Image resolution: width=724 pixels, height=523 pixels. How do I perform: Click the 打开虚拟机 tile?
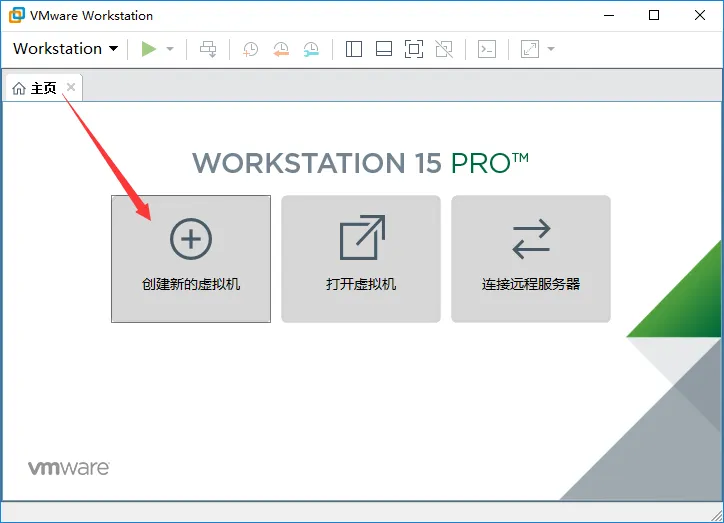361,259
